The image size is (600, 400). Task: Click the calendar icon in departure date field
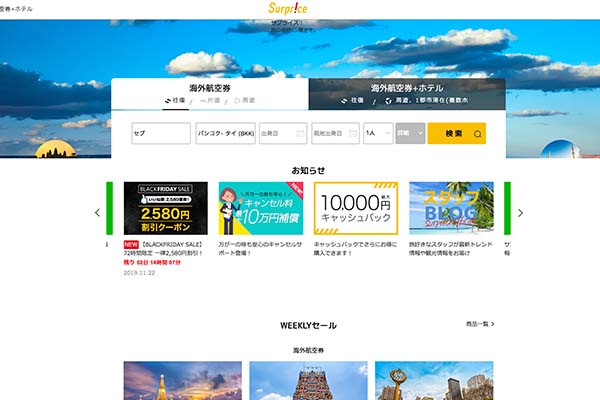pyautogui.click(x=300, y=133)
